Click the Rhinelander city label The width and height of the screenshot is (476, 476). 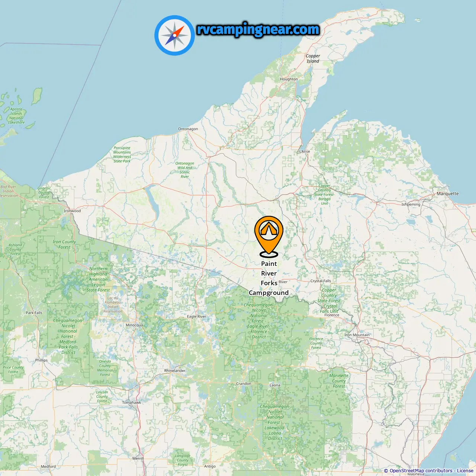tap(175, 371)
